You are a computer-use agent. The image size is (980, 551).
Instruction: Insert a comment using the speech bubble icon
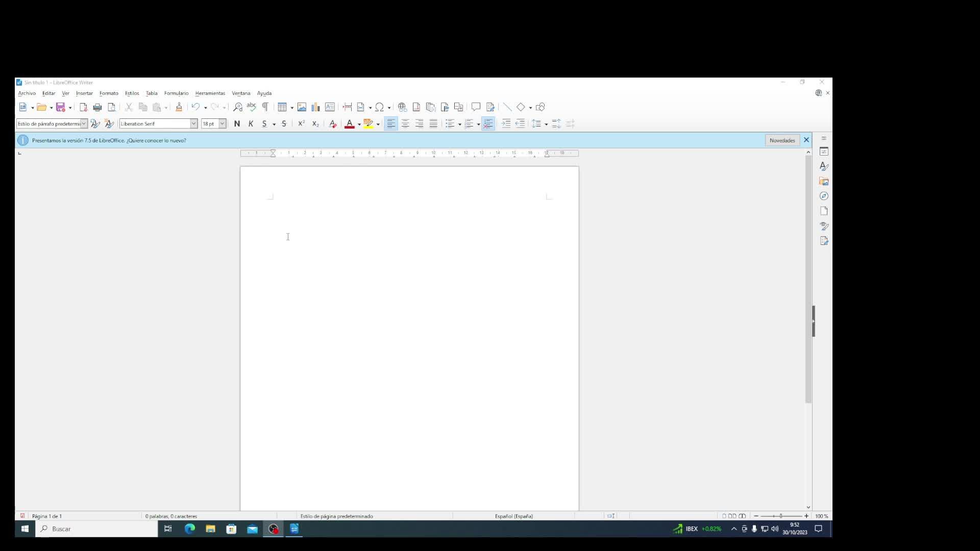tap(476, 107)
